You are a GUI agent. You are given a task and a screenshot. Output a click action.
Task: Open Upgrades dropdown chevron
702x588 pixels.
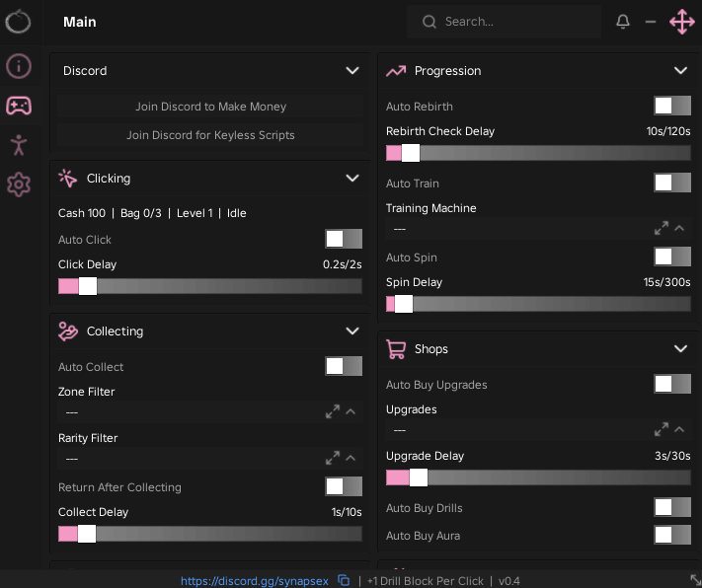point(679,429)
